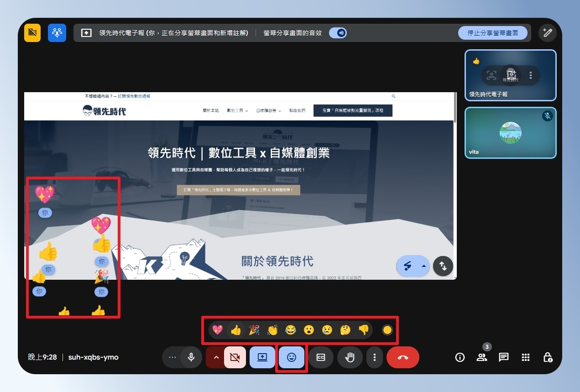Open meeting details info icon
Screen dimensions: 580x392
(460, 357)
